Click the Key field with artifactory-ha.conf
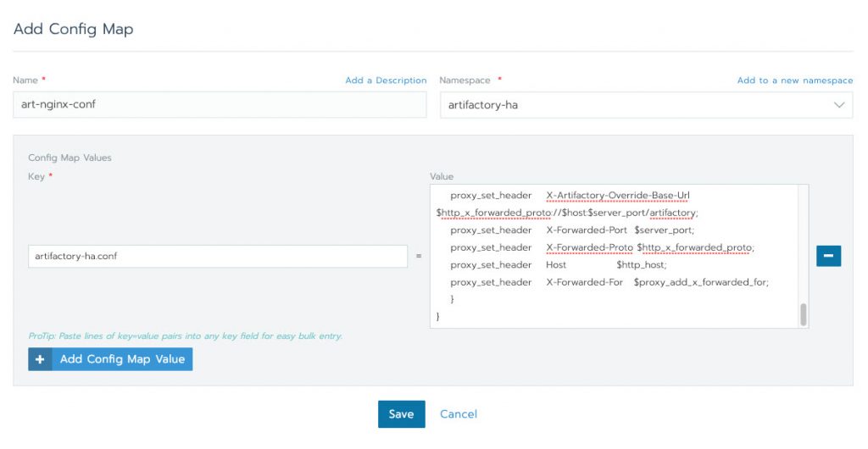 218,256
